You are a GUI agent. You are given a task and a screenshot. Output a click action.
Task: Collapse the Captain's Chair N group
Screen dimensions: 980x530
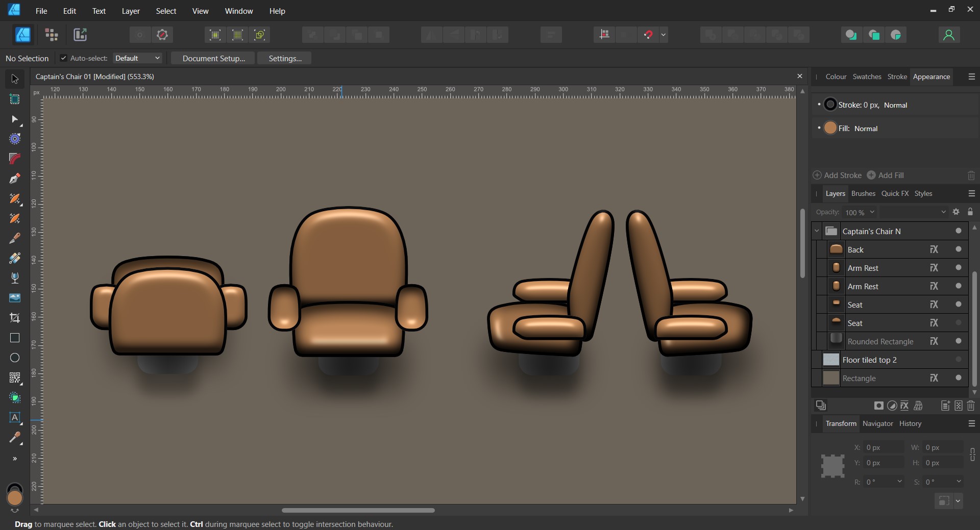(817, 231)
